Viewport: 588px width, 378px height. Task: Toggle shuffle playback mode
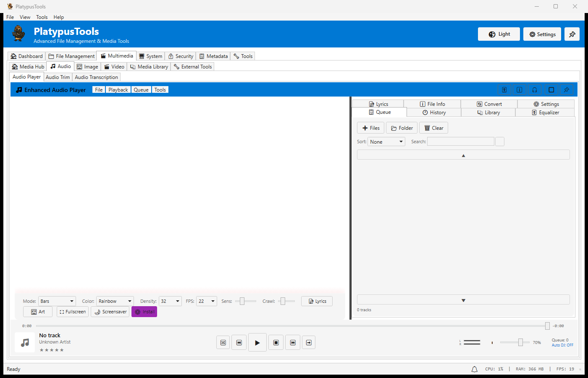[x=223, y=342]
